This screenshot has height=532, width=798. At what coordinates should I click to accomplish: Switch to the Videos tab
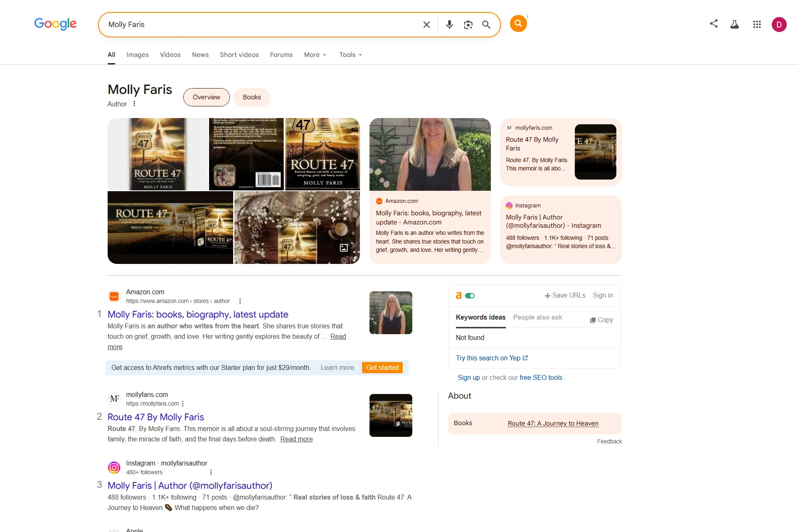pos(170,55)
